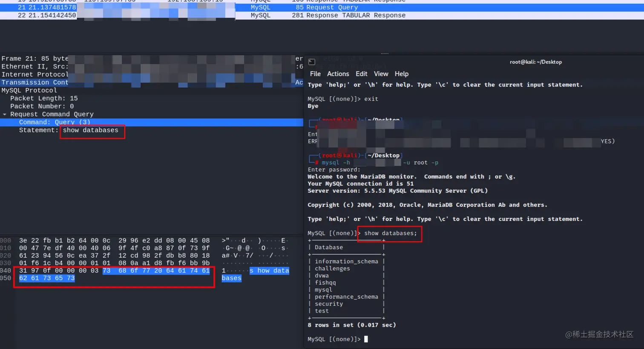Click the 'Database' column header in results
The width and height of the screenshot is (644, 349).
pos(329,247)
